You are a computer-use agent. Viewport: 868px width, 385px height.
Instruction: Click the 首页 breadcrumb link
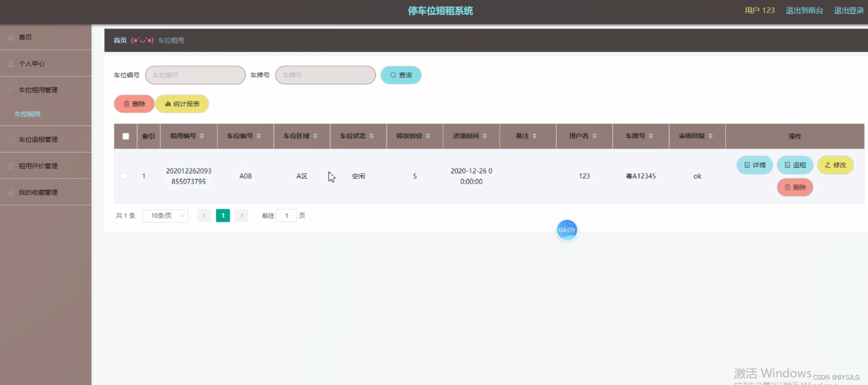click(120, 41)
